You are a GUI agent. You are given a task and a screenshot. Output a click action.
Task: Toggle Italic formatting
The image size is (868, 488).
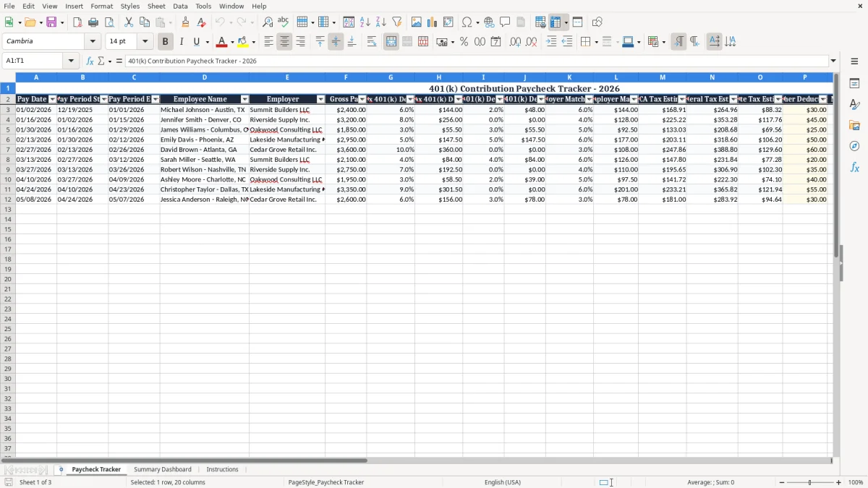182,42
